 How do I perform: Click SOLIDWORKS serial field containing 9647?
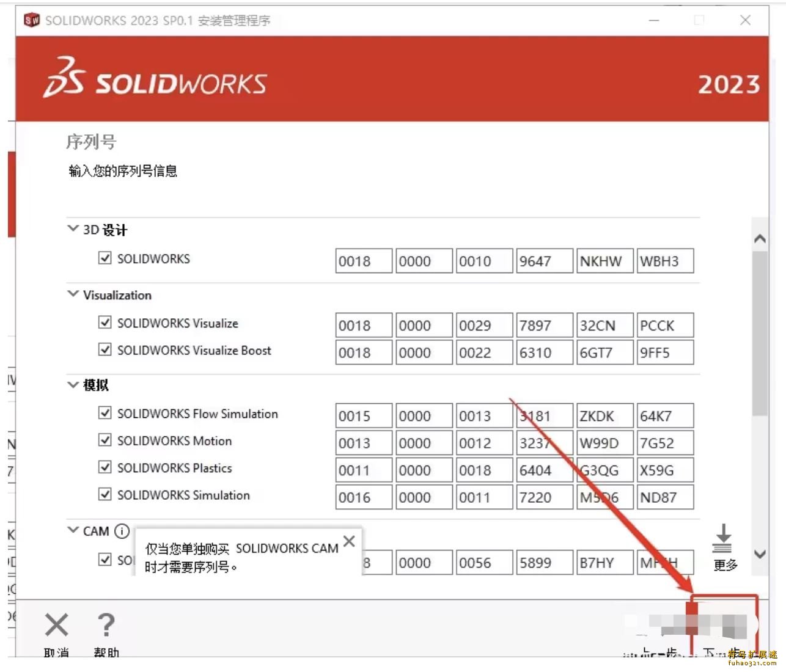545,261
